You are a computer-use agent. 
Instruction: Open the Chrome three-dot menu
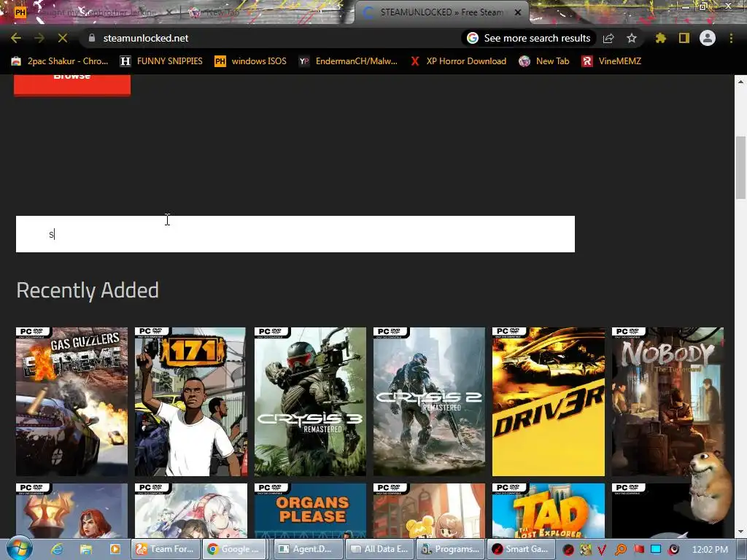tap(731, 38)
